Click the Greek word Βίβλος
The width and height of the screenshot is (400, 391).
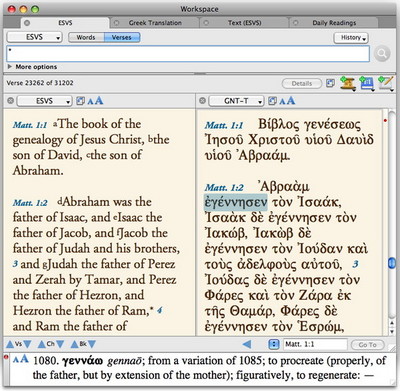pyautogui.click(x=279, y=125)
